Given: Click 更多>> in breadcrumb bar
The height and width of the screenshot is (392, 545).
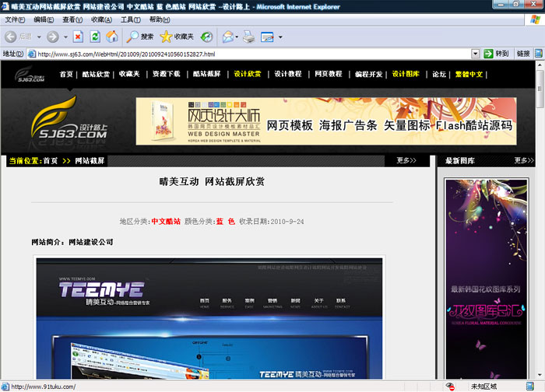Looking at the screenshot, I should click(406, 160).
